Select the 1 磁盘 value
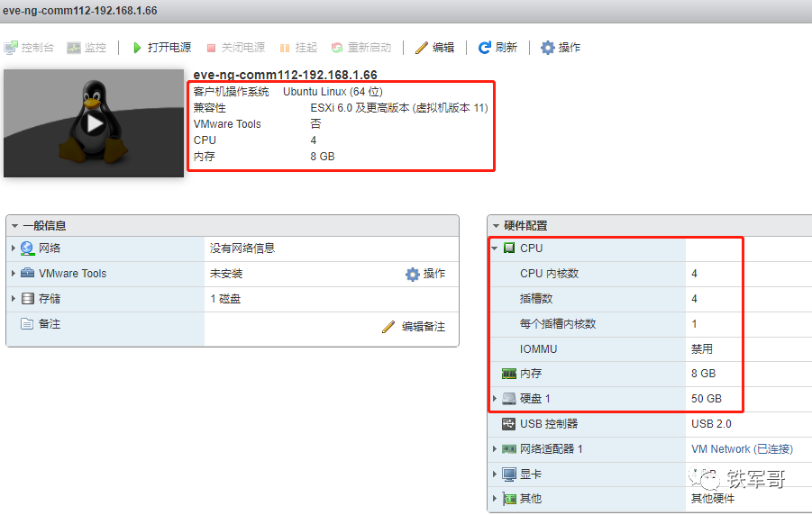Image resolution: width=812 pixels, height=515 pixels. point(225,299)
